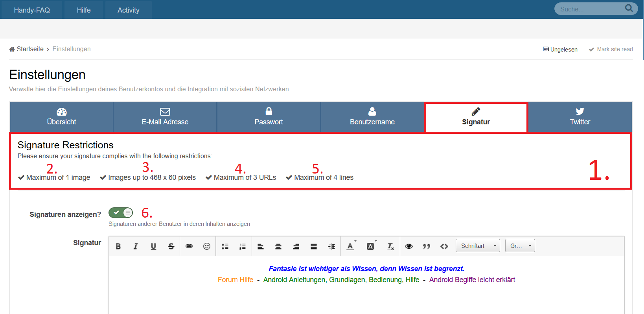The width and height of the screenshot is (644, 314).
Task: Click the Ungelesen link
Action: pyautogui.click(x=560, y=50)
